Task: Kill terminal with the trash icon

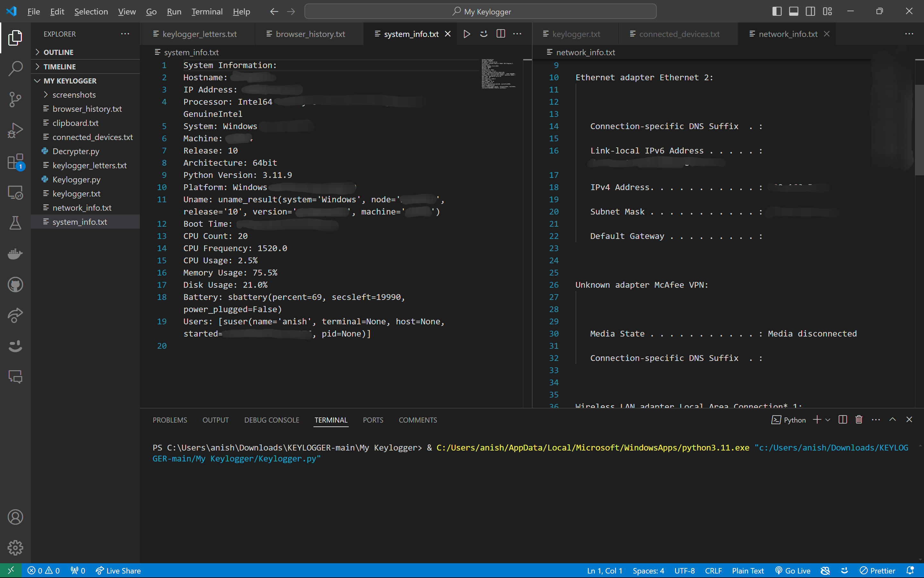Action: pos(859,420)
